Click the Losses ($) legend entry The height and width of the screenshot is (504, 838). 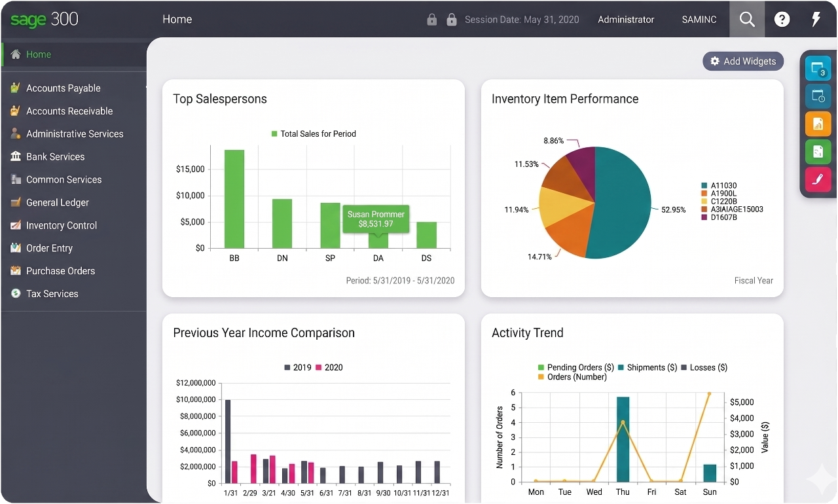pyautogui.click(x=704, y=367)
